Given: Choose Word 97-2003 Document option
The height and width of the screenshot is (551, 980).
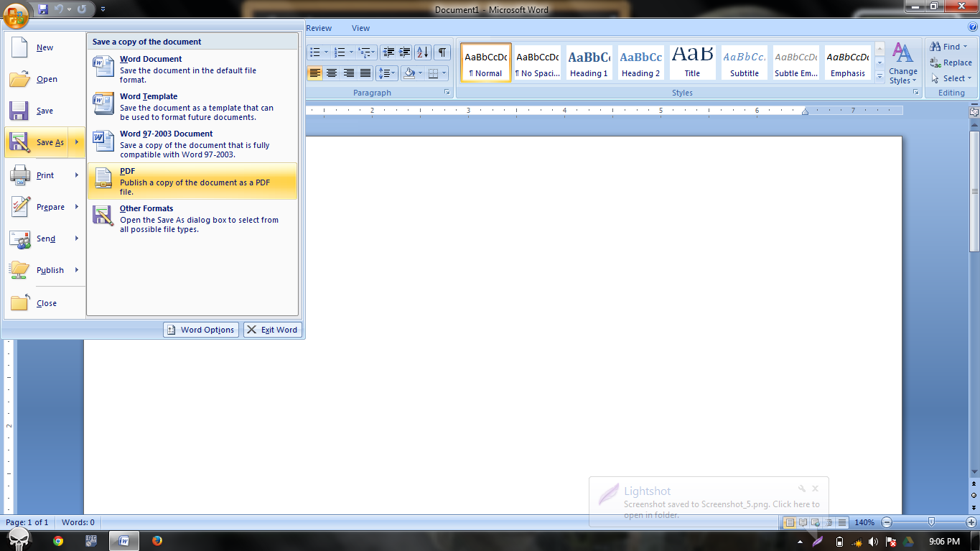Looking at the screenshot, I should pos(192,144).
